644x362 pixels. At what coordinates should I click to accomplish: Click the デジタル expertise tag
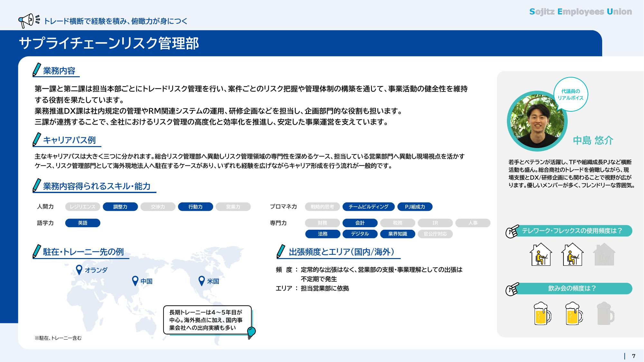coord(360,234)
